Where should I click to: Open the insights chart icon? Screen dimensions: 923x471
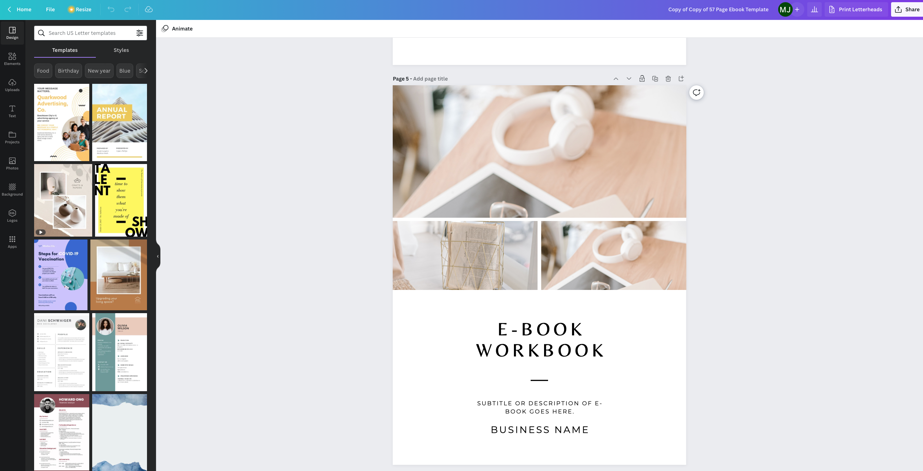point(814,9)
